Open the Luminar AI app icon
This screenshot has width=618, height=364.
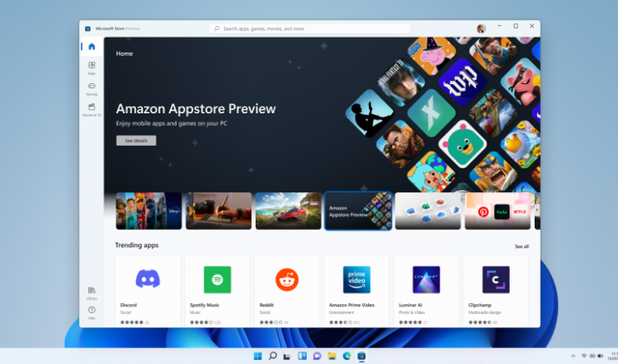(x=426, y=280)
